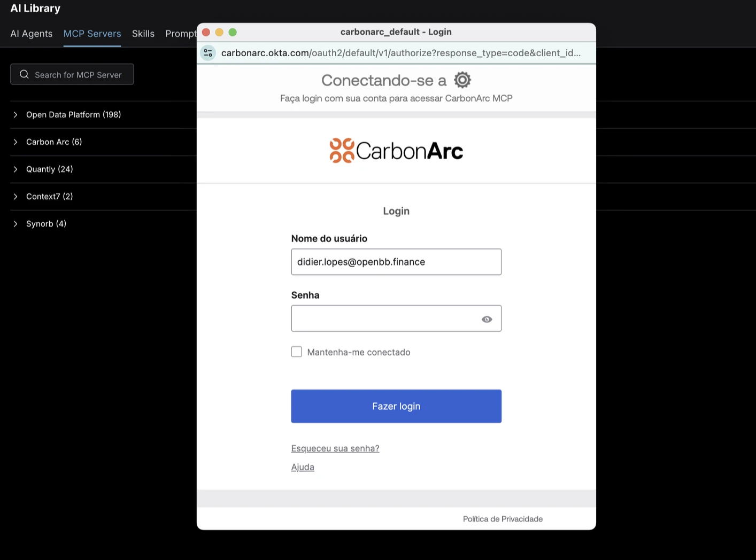Click the Fazer login button
756x560 pixels.
396,406
